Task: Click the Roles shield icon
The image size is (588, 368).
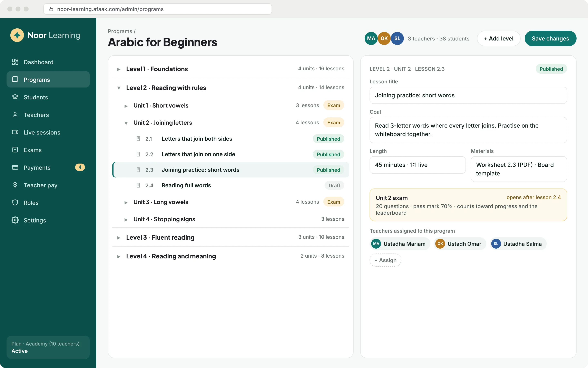Action: [x=15, y=202]
